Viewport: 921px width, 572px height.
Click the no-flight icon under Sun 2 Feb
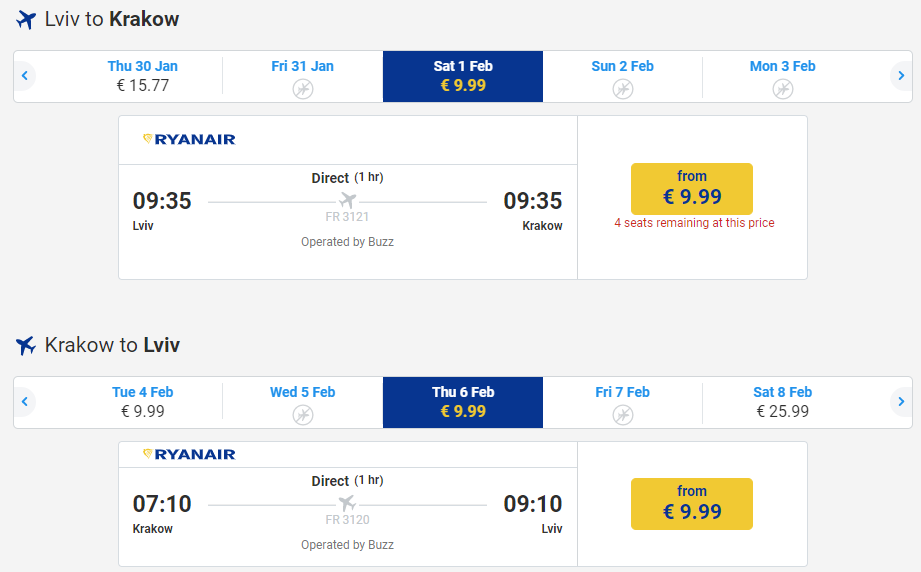point(623,89)
